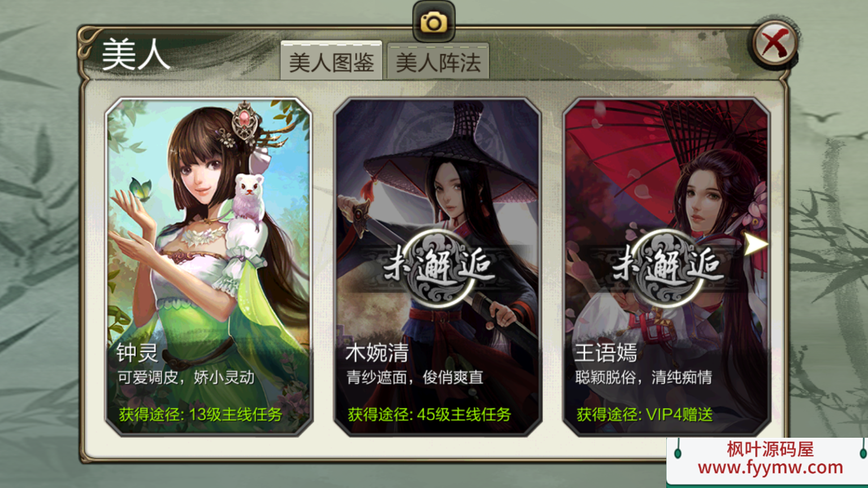Switch to the 美人图鉴 tab
This screenshot has height=488, width=868.
332,61
